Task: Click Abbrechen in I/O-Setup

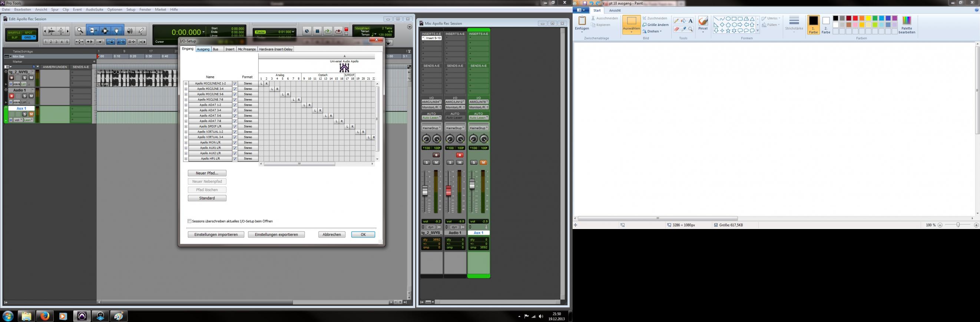Action: [332, 235]
